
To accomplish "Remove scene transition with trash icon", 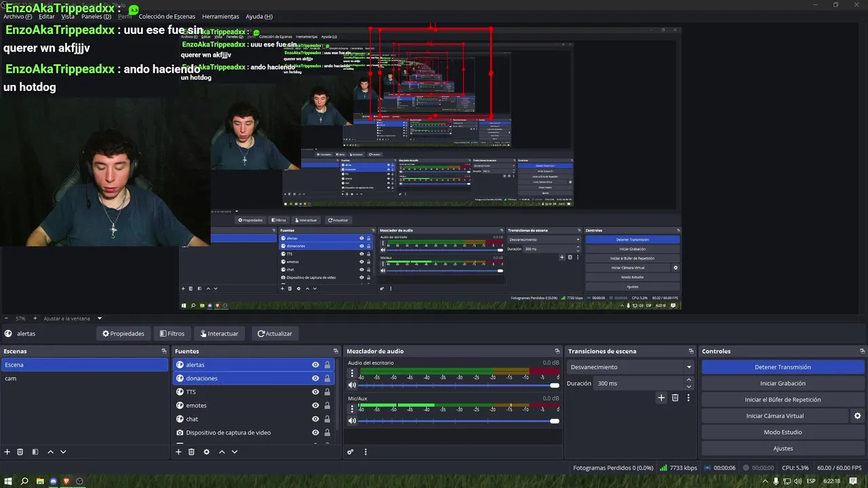I will [675, 398].
